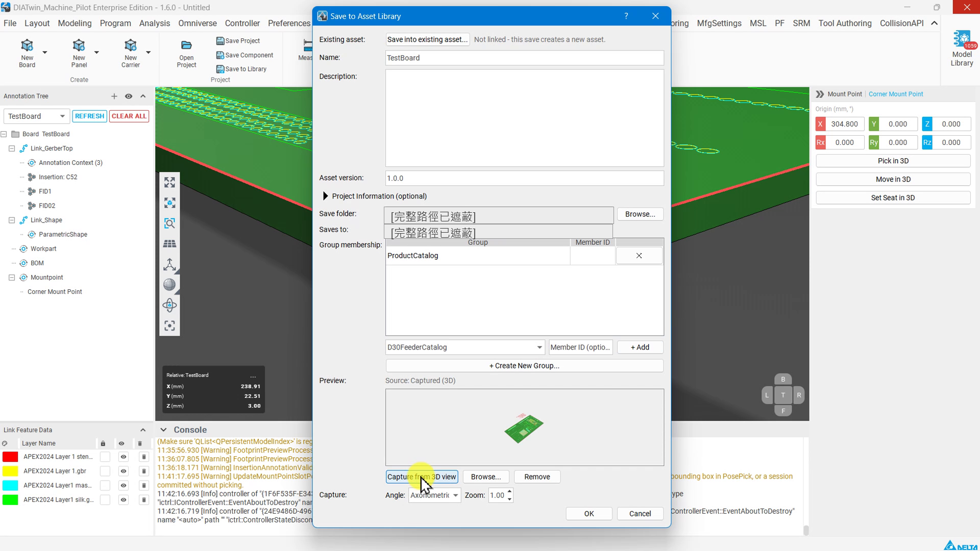Click the zoom-to-area magnifier icon
Viewport: 980px width, 551px height.
coord(169,223)
